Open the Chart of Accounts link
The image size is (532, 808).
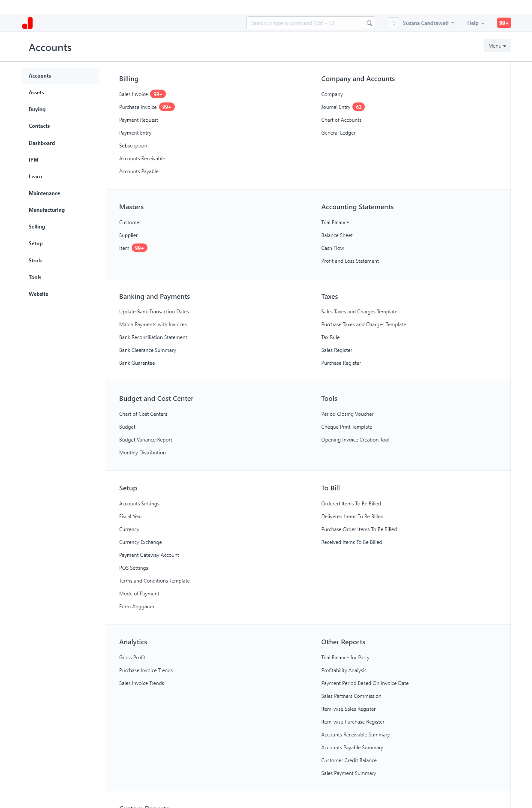(x=341, y=120)
